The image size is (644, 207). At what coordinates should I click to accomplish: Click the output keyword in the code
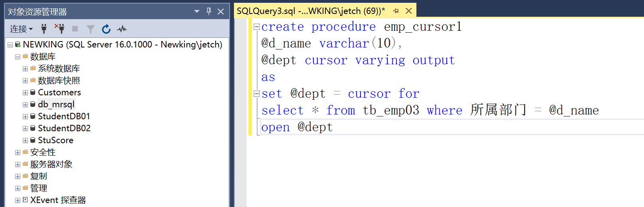coord(434,60)
